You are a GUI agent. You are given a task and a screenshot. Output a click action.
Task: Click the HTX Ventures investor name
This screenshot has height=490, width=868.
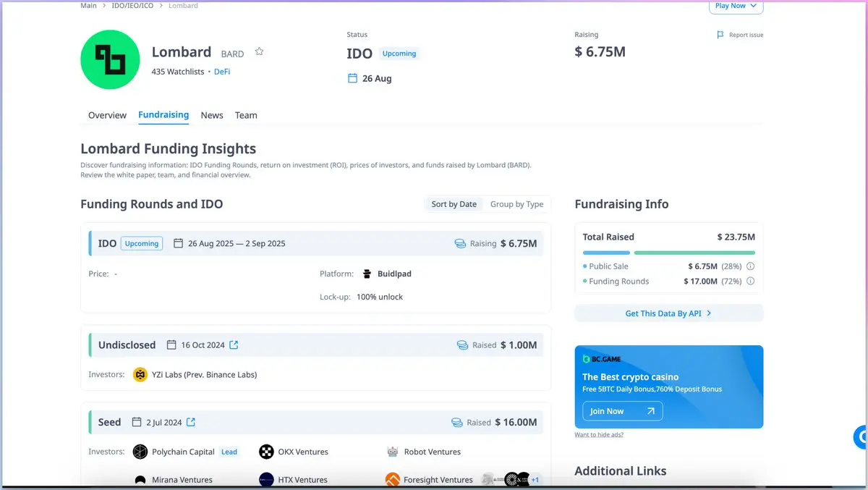point(303,480)
